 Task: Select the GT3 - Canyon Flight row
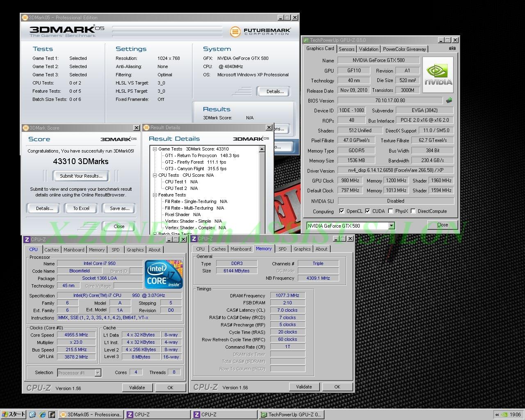click(196, 169)
